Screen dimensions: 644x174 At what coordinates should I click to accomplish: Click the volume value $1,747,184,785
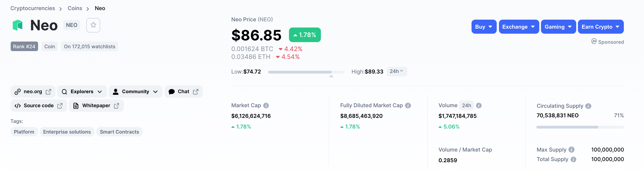[x=458, y=116]
